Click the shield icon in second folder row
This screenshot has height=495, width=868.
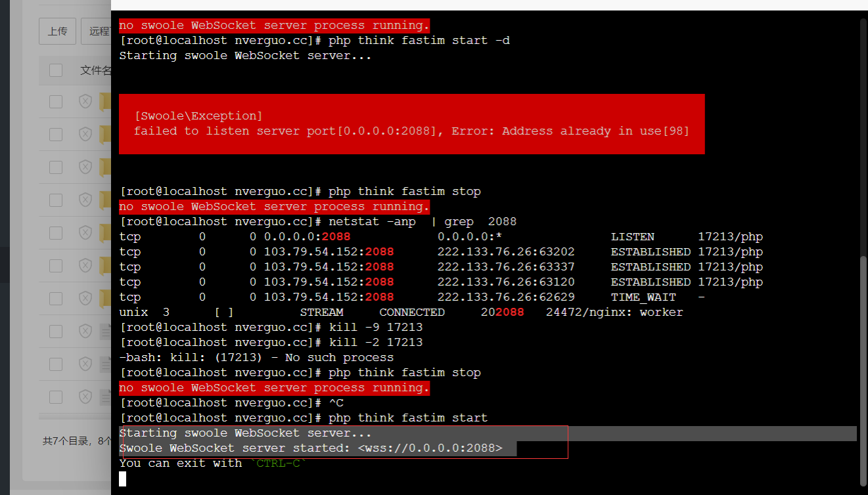tap(85, 134)
